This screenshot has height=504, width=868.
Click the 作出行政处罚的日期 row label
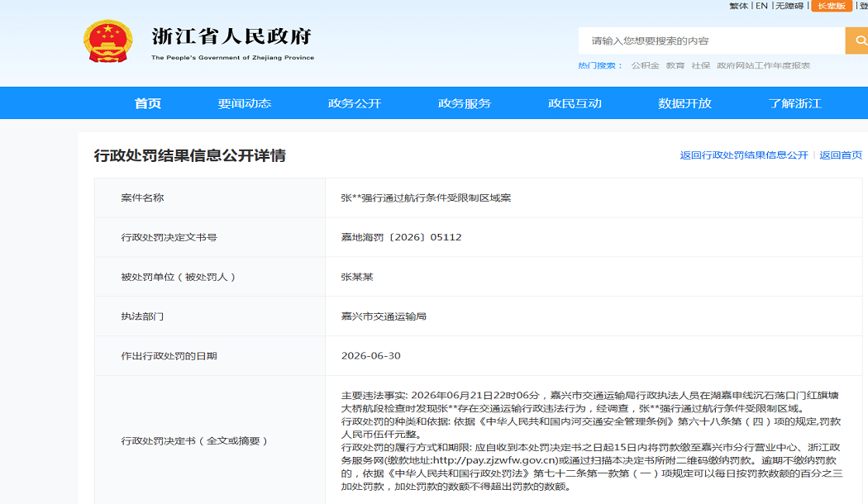coord(169,356)
